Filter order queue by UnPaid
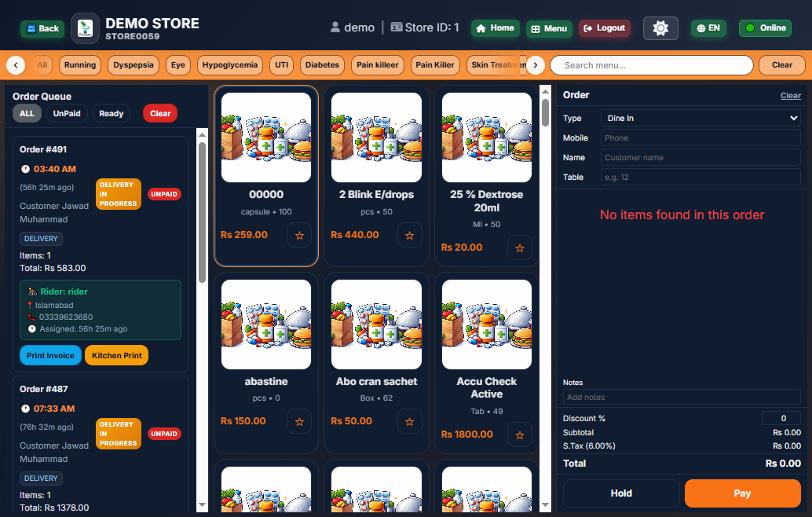 [x=67, y=113]
